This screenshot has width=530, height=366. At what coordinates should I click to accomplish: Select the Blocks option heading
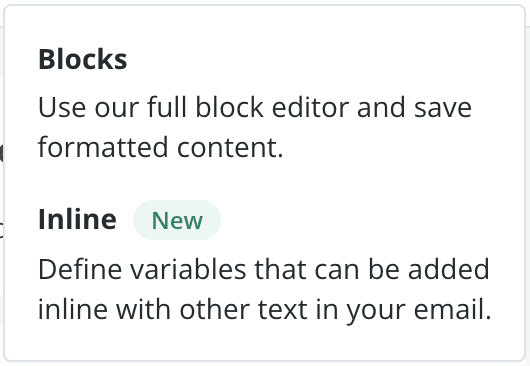tap(82, 59)
